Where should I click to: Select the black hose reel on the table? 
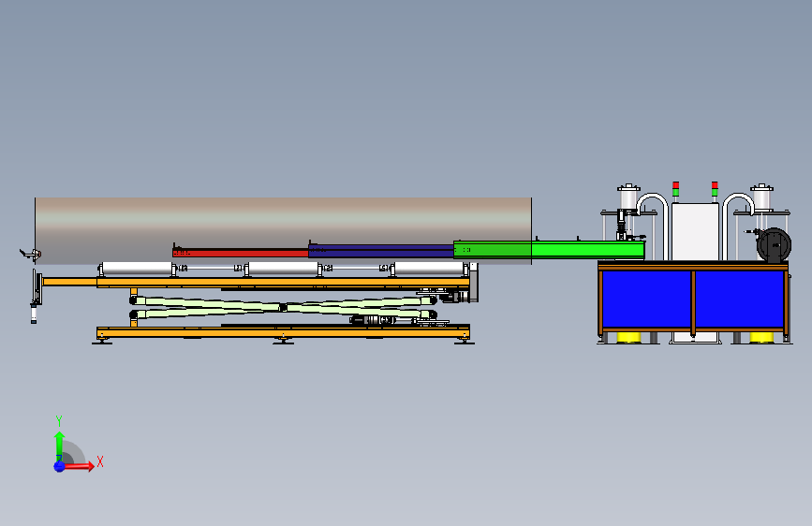[x=774, y=245]
